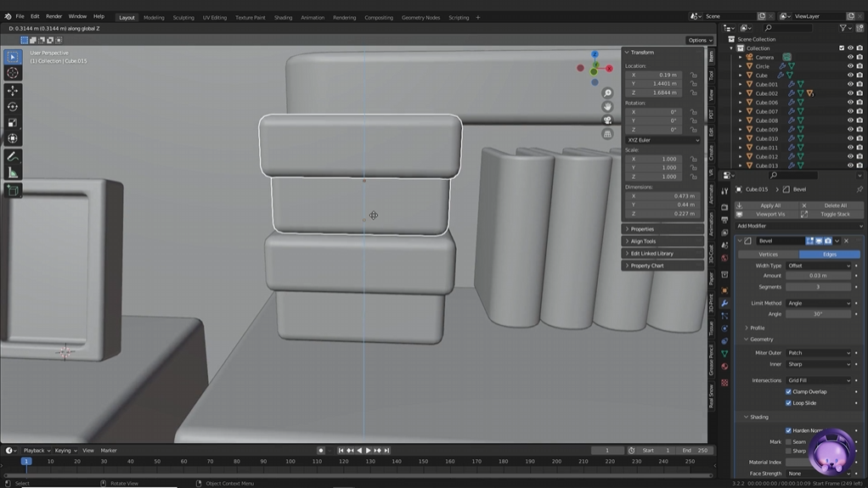Open the Render properties tab icon
The height and width of the screenshot is (488, 868).
[724, 207]
